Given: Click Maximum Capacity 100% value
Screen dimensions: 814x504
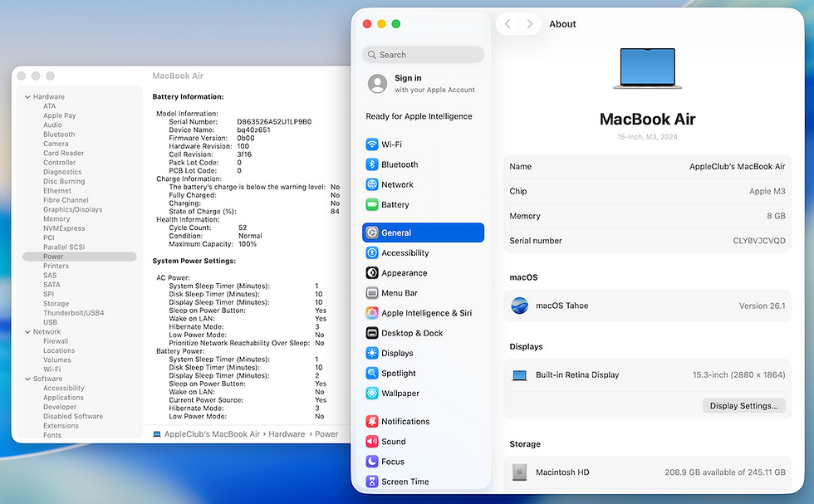Looking at the screenshot, I should pyautogui.click(x=248, y=244).
